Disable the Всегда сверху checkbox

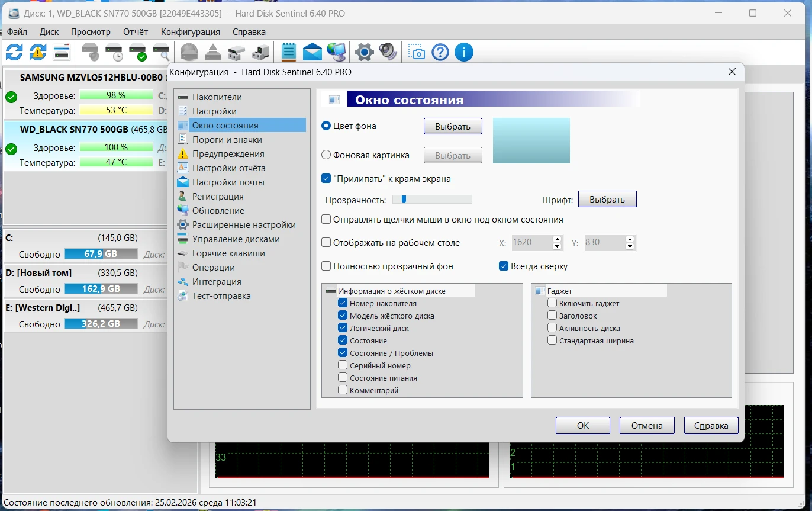[x=504, y=266]
